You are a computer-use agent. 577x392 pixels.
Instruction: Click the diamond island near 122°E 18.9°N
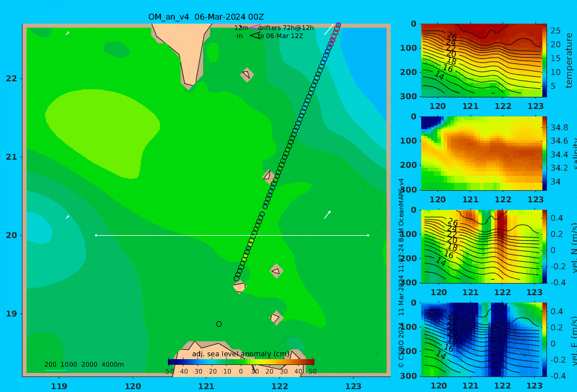pos(276,318)
